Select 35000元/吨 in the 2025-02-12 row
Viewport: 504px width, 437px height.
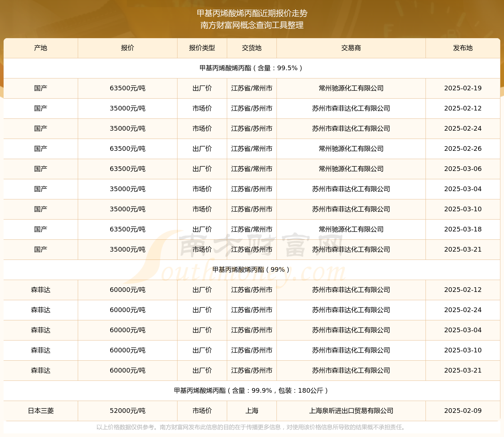pos(127,108)
